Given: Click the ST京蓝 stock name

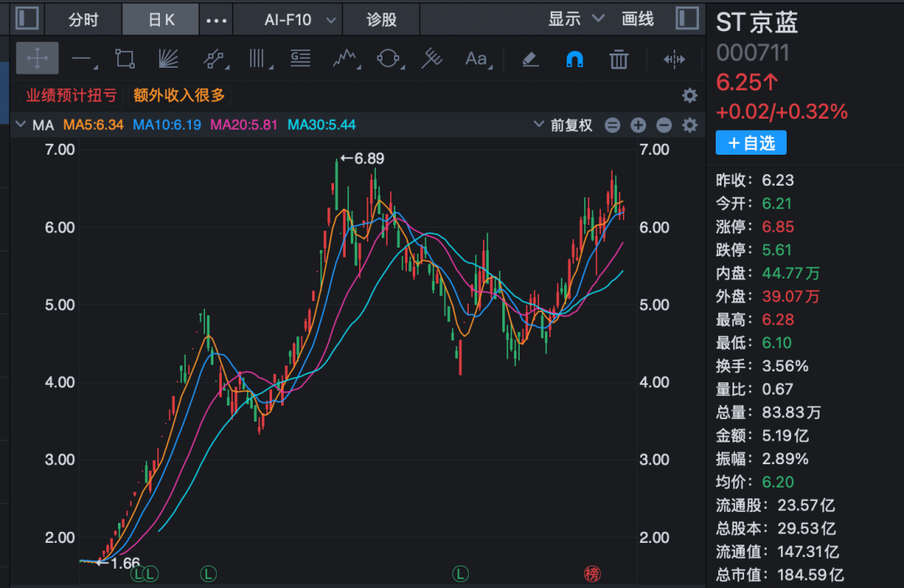Looking at the screenshot, I should pos(757,23).
